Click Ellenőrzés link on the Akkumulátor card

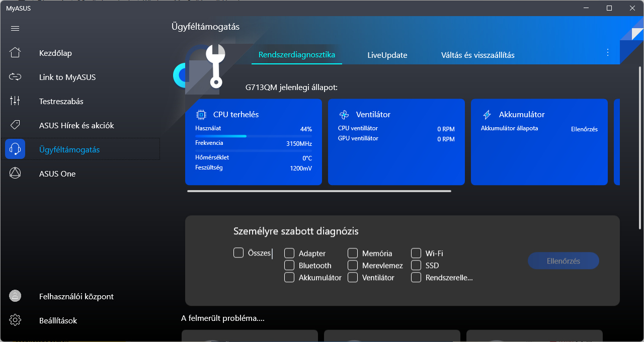click(584, 129)
